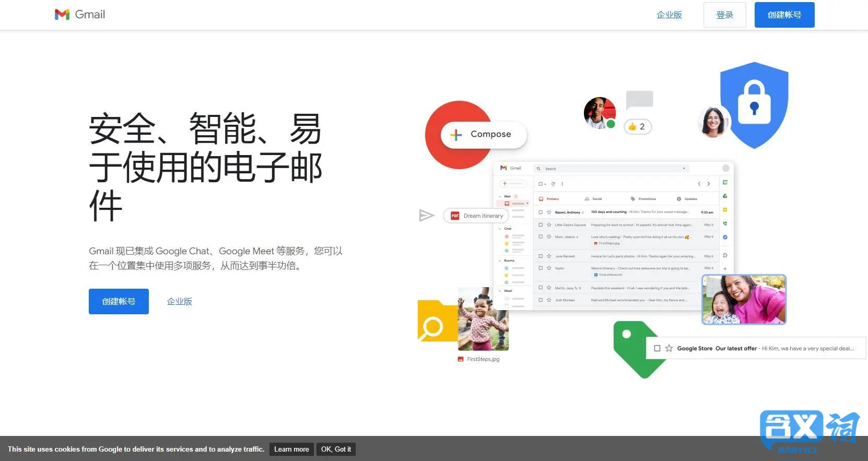868x461 pixels.
Task: Click the Gmail logo in page header
Action: click(x=80, y=15)
